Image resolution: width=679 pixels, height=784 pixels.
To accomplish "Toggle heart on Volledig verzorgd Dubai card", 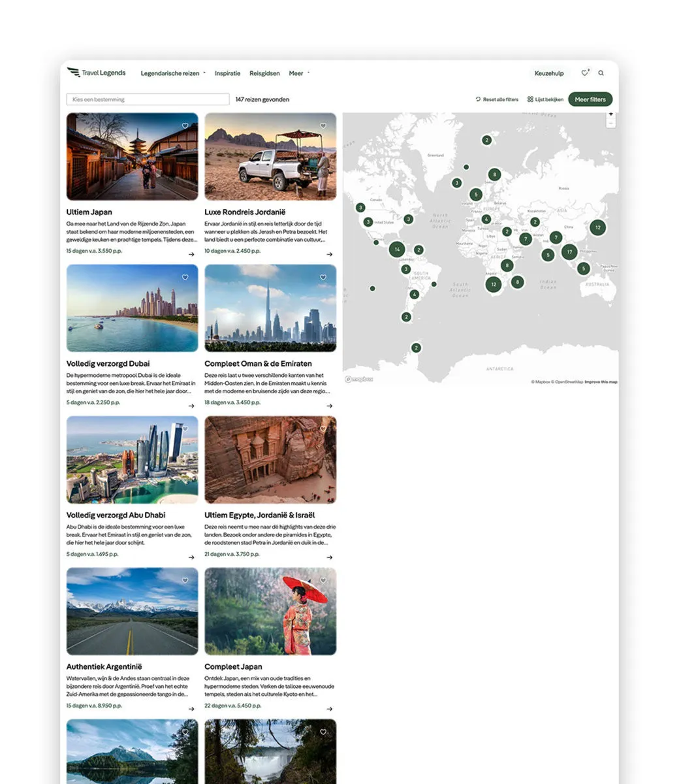I will (x=185, y=278).
